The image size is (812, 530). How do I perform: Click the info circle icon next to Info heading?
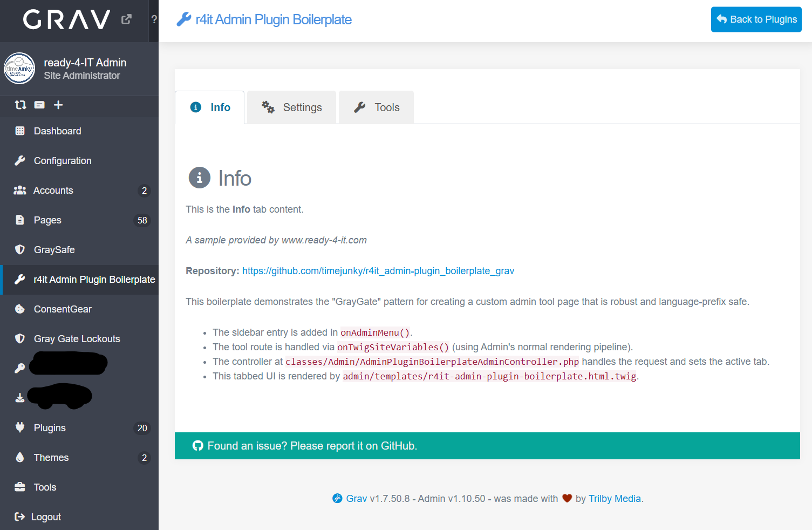tap(199, 178)
